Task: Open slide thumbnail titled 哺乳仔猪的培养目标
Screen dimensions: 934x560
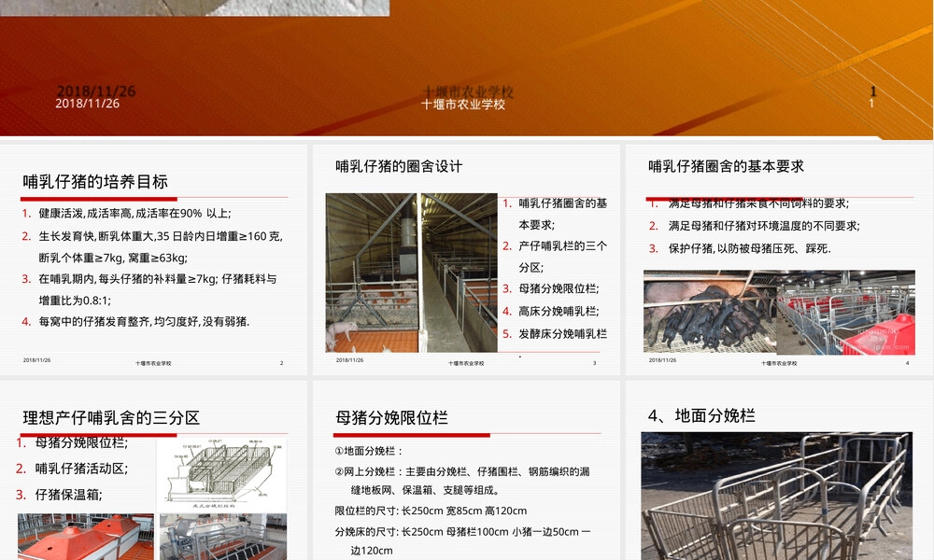Action: pos(154,260)
